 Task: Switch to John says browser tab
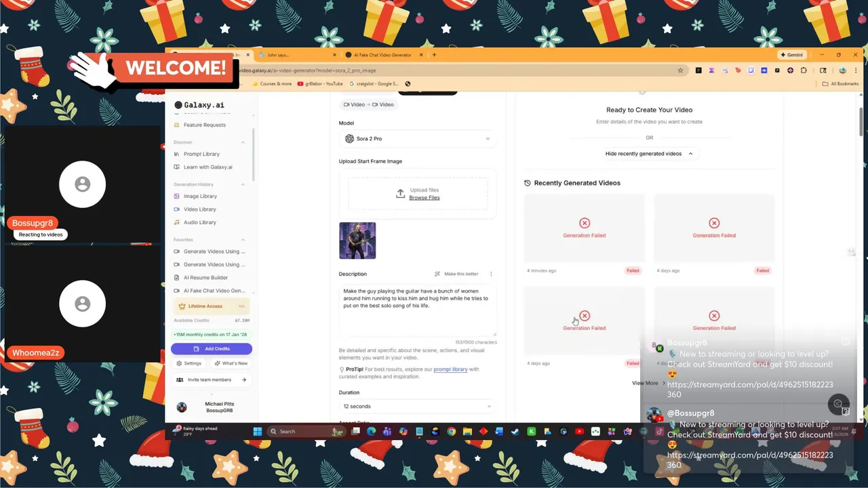[296, 55]
